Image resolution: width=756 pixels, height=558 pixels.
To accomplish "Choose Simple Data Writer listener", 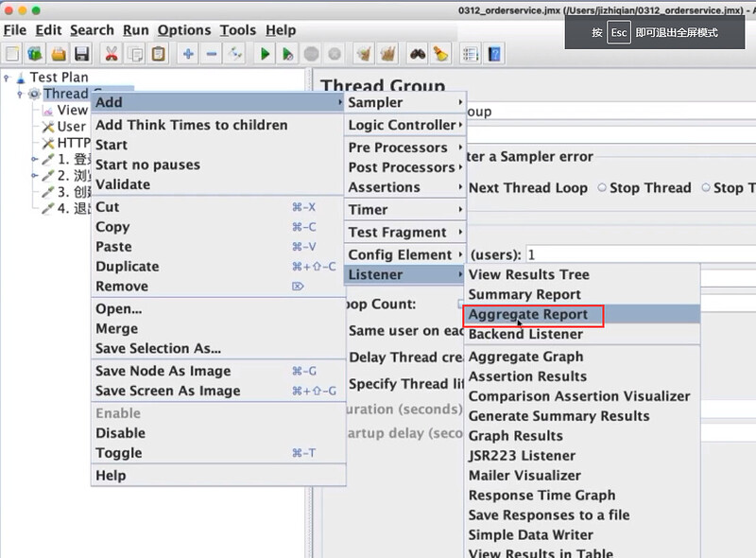I will [582, 535].
